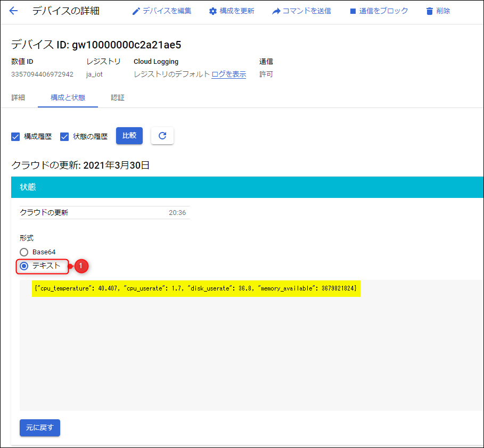Select the Base64 radio button
This screenshot has width=484, height=448.
(x=24, y=252)
